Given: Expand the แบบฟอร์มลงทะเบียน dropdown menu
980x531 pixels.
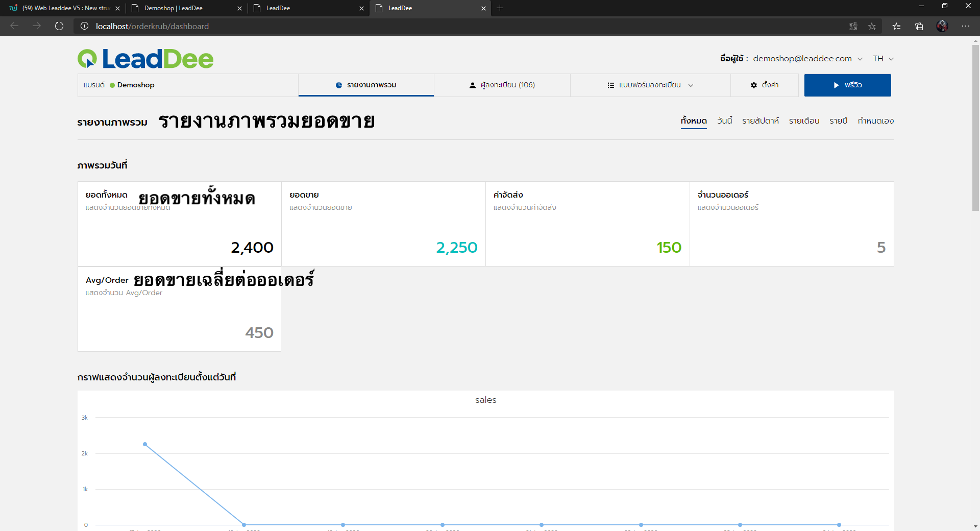Looking at the screenshot, I should tap(650, 85).
